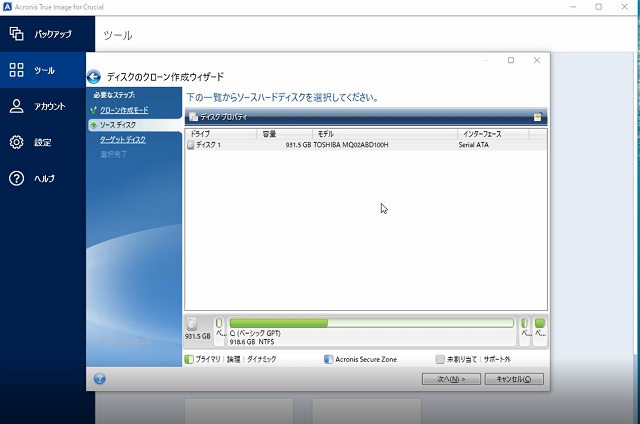Open the アカウント (Account) sidebar section

[x=43, y=106]
